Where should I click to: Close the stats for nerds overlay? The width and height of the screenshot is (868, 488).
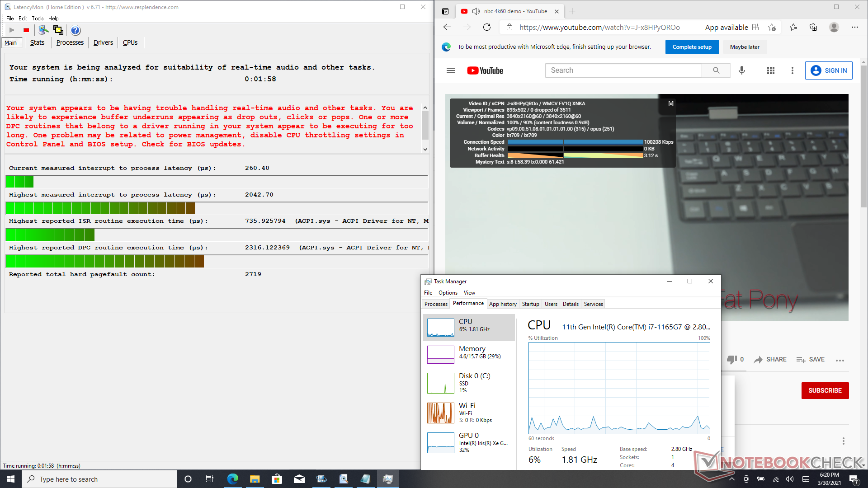[x=671, y=103]
